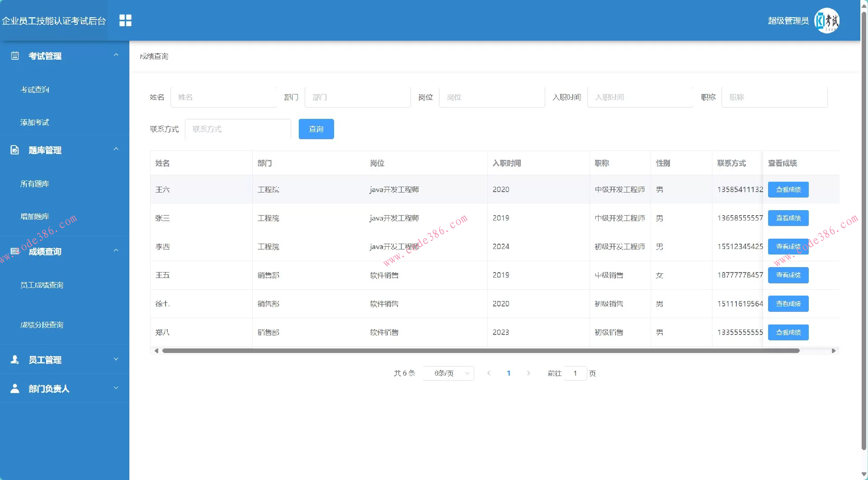Click the grid menu icon in header
This screenshot has width=868, height=480.
[125, 20]
